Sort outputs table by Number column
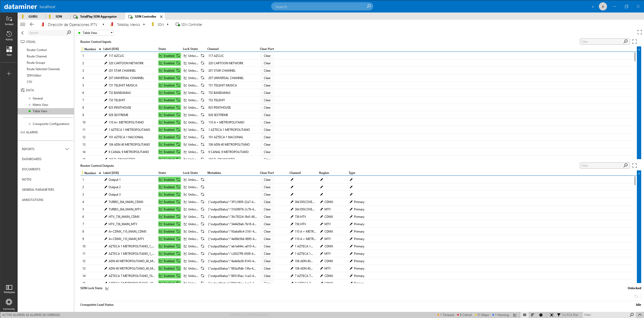The image size is (644, 318). [90, 173]
